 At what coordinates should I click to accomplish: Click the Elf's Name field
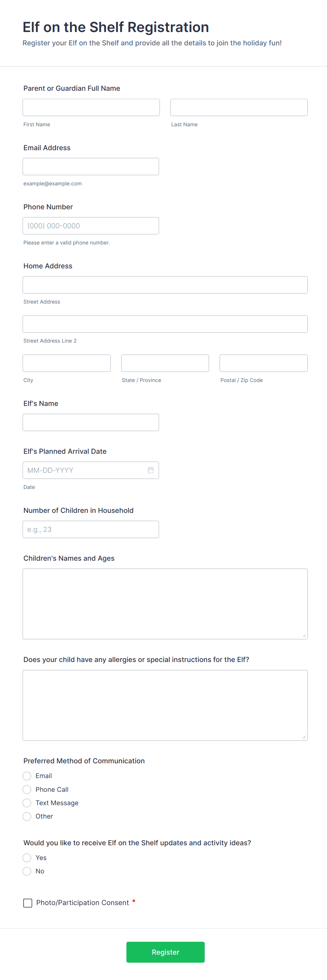click(90, 422)
